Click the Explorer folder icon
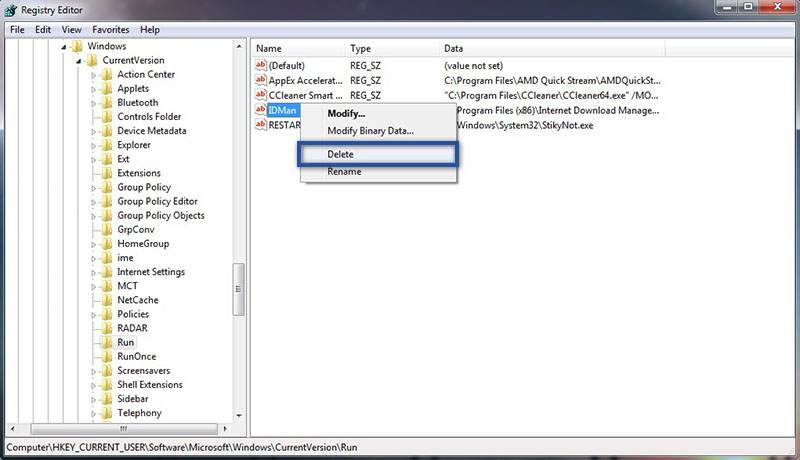 tap(107, 145)
